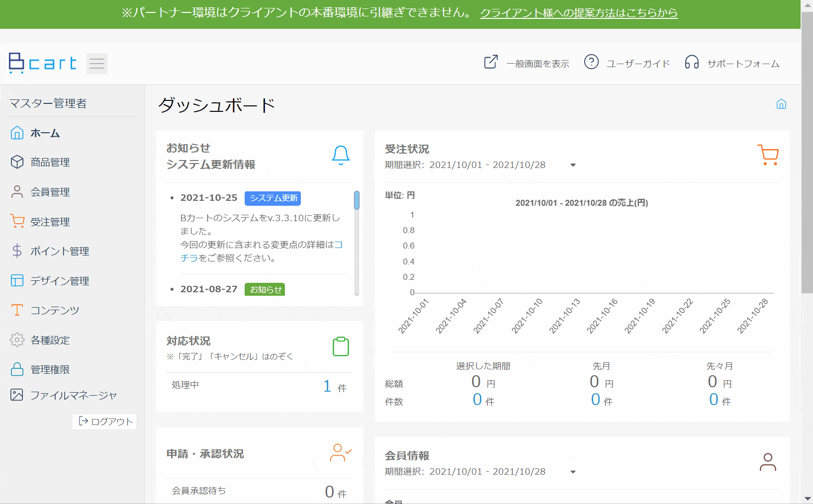Click the 先月 order count 0 件

coord(602,400)
